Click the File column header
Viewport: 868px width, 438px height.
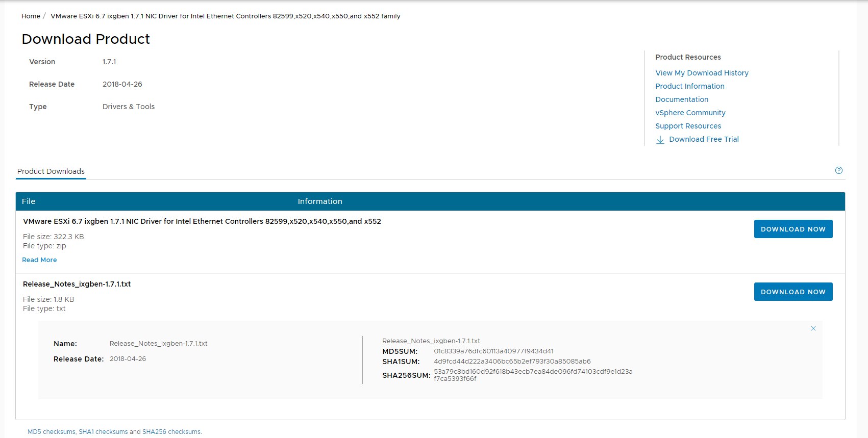(29, 201)
